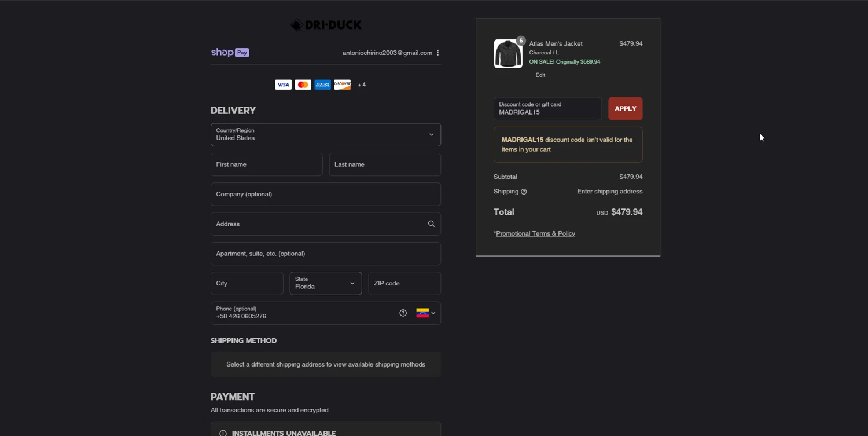Click the Charcoal / L variant text

544,53
